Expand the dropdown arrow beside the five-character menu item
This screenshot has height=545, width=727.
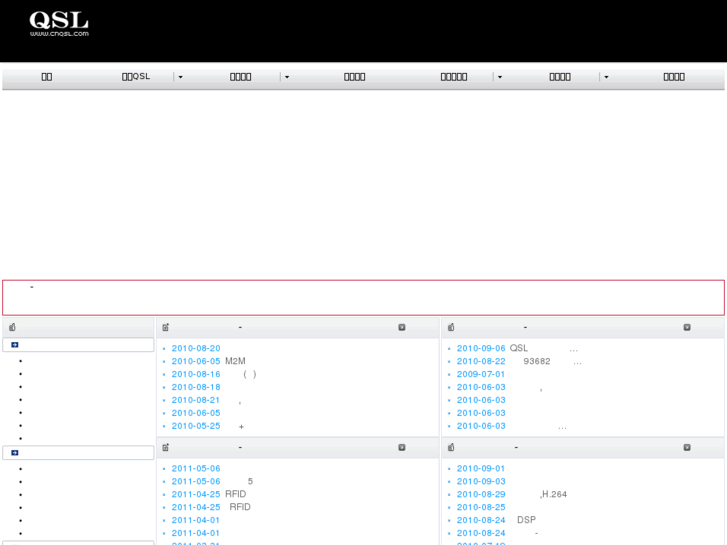500,77
